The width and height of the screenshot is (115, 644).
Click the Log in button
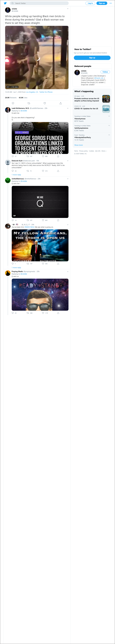point(90,3)
